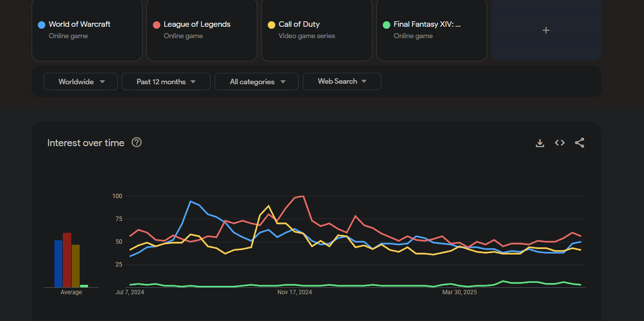This screenshot has height=321, width=644.
Task: Click the green Final Fantasy XIV average bar
Action: point(84,286)
